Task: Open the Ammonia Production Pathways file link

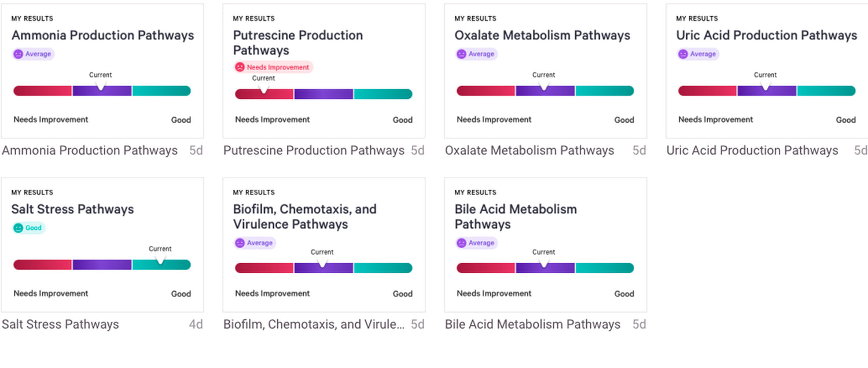Action: [x=90, y=150]
